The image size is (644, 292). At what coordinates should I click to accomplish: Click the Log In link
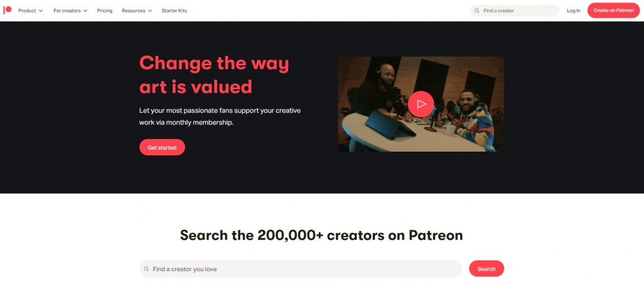574,11
